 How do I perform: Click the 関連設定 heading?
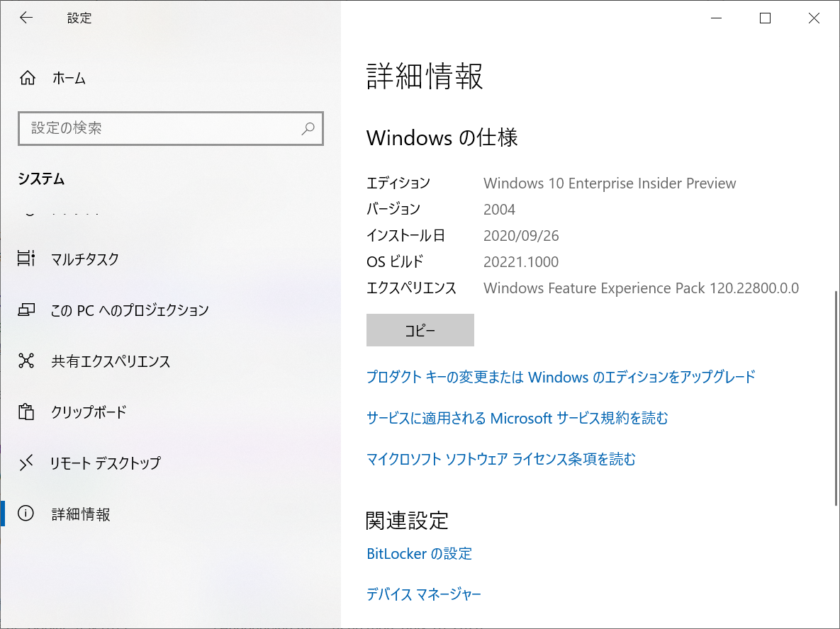[x=407, y=521]
